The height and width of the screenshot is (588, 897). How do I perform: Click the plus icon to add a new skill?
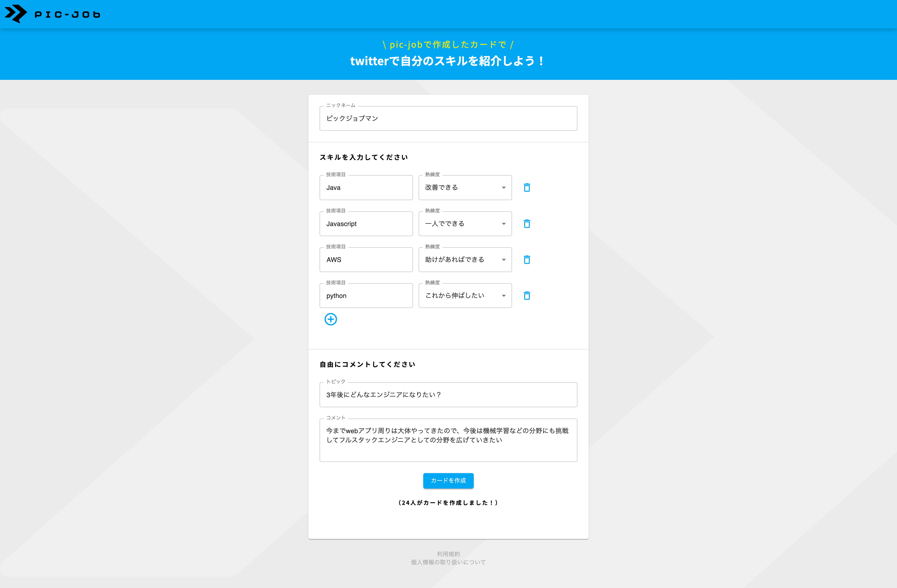pyautogui.click(x=331, y=319)
